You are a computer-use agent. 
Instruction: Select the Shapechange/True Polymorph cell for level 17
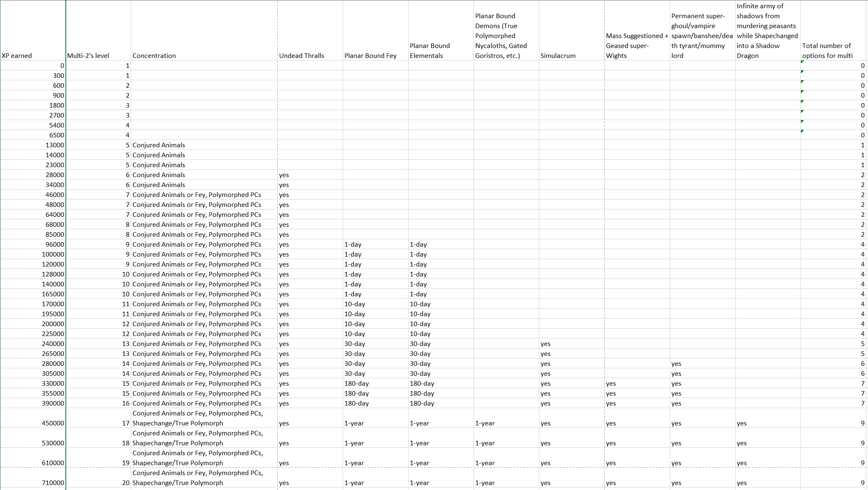pyautogui.click(x=204, y=418)
